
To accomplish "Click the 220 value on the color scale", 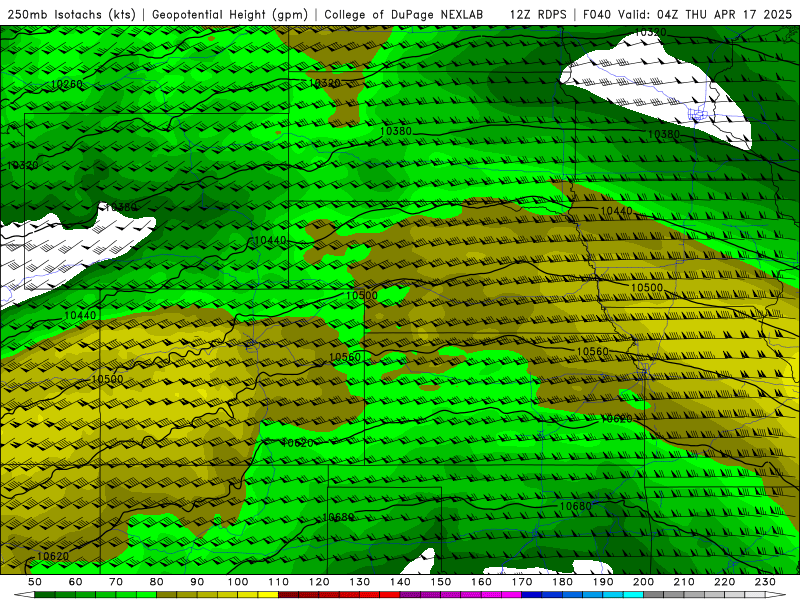I will pos(724,582).
